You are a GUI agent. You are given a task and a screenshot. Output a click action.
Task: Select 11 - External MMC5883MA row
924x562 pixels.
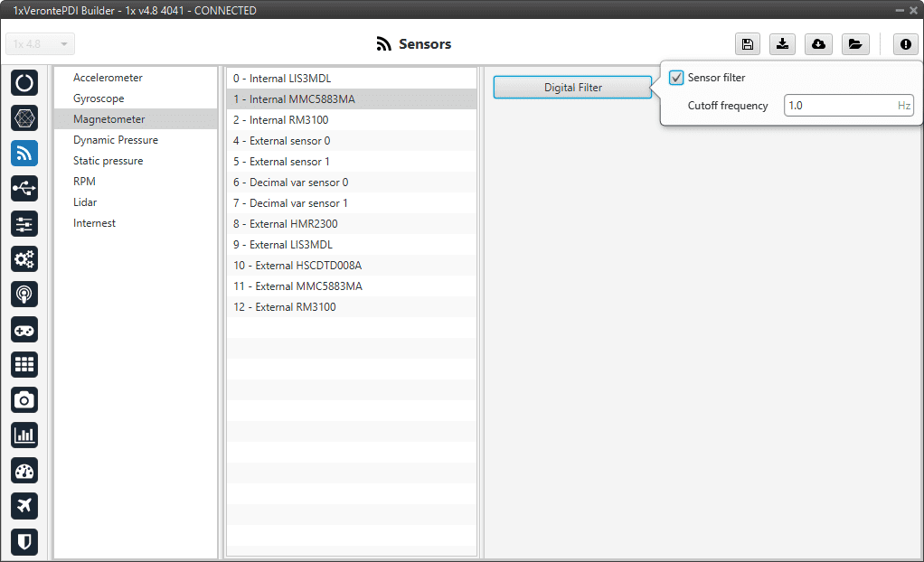[x=351, y=286]
